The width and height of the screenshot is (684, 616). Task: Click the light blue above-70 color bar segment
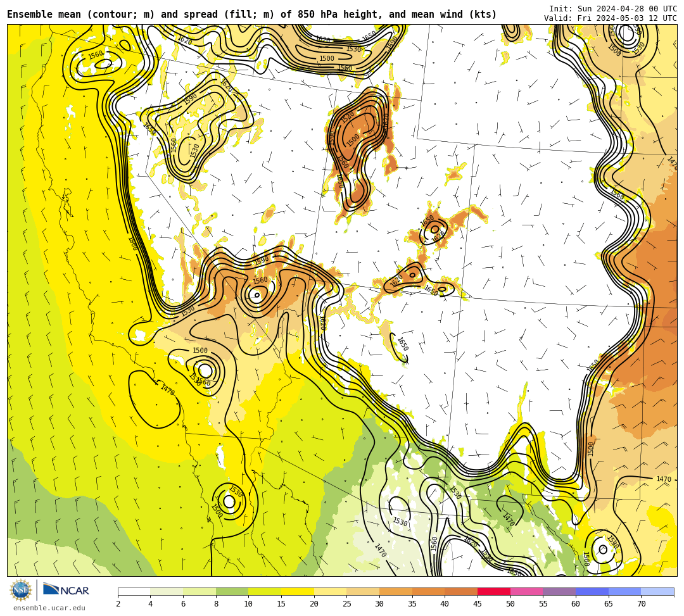pos(657,591)
